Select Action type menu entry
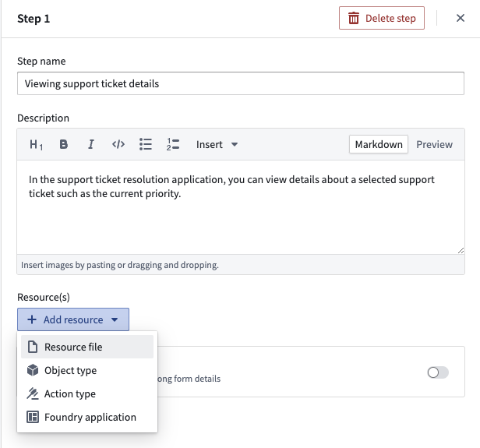 pyautogui.click(x=87, y=393)
